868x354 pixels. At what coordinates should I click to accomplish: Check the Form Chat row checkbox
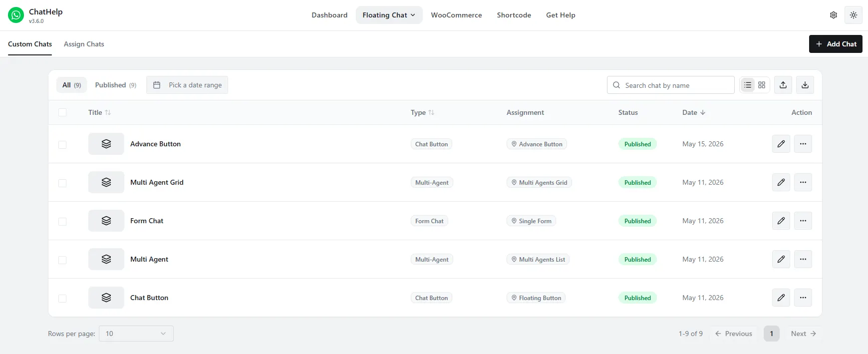[x=62, y=221]
